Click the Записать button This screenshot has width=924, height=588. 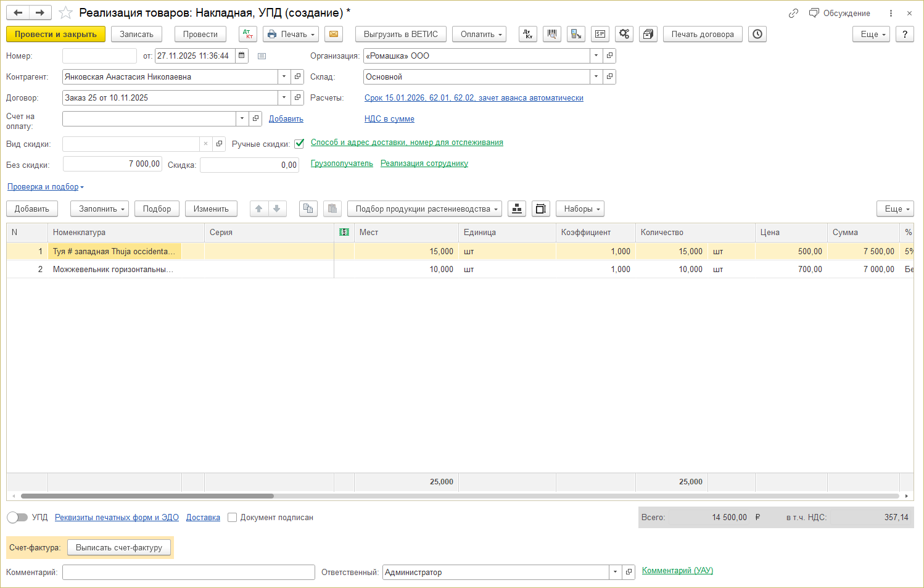point(136,35)
